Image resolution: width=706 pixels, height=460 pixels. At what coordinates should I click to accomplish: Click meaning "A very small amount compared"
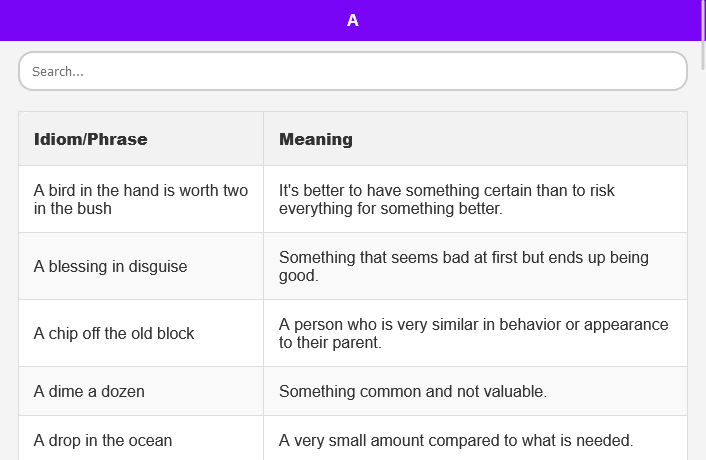coord(456,440)
